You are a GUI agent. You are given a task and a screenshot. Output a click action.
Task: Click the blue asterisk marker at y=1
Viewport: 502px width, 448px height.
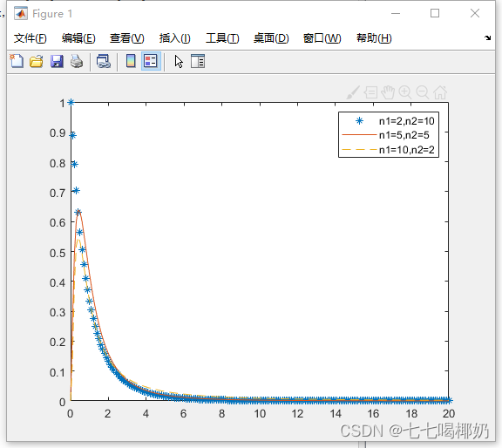tap(71, 103)
